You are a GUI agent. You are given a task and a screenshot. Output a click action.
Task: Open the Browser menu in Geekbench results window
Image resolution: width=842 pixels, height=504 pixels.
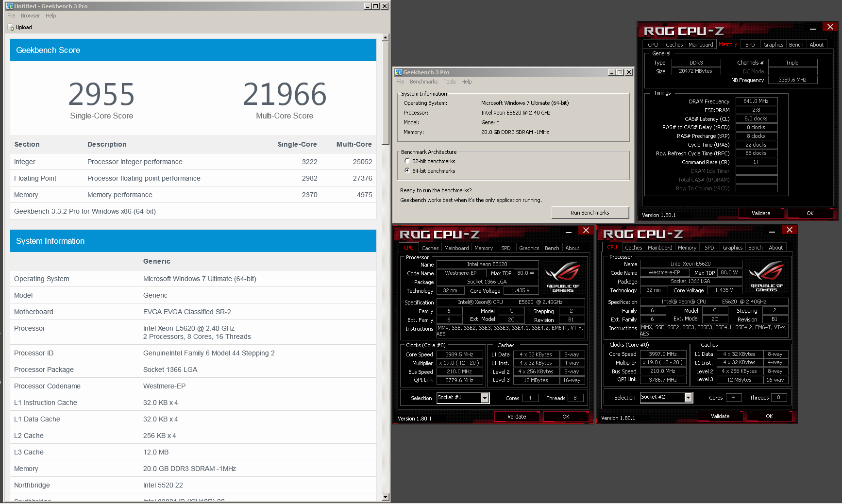pyautogui.click(x=30, y=16)
